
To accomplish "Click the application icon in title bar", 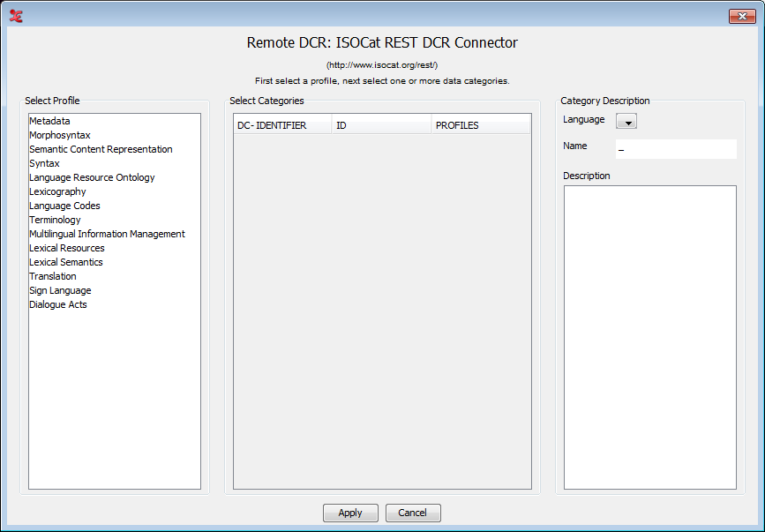I will pos(16,16).
